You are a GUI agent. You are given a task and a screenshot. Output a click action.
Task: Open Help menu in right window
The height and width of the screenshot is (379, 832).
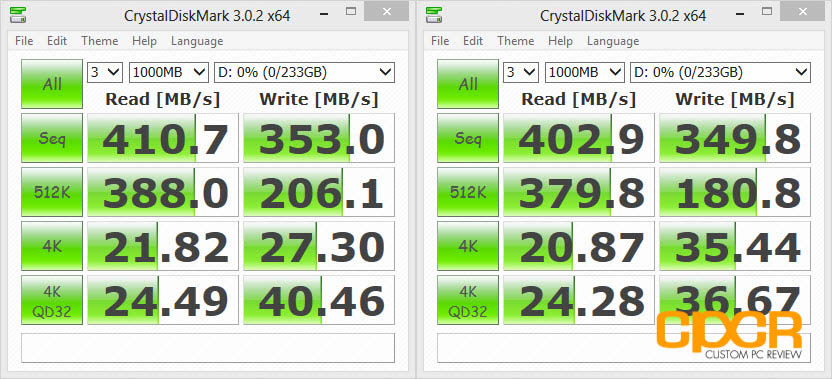point(560,41)
